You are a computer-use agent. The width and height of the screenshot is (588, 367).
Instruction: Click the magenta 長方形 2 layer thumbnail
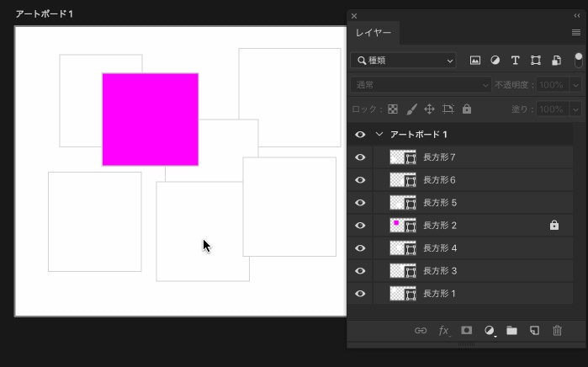[403, 226]
